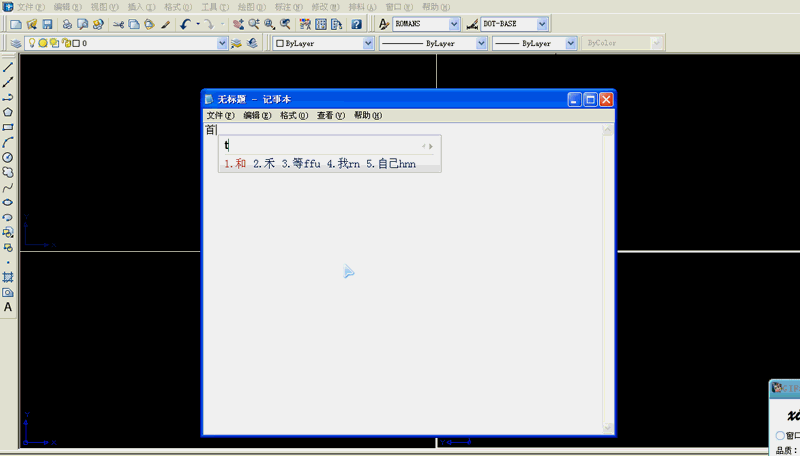Choose candidate 3.等ffu in the IME popup
The image size is (800, 456).
[x=301, y=164]
